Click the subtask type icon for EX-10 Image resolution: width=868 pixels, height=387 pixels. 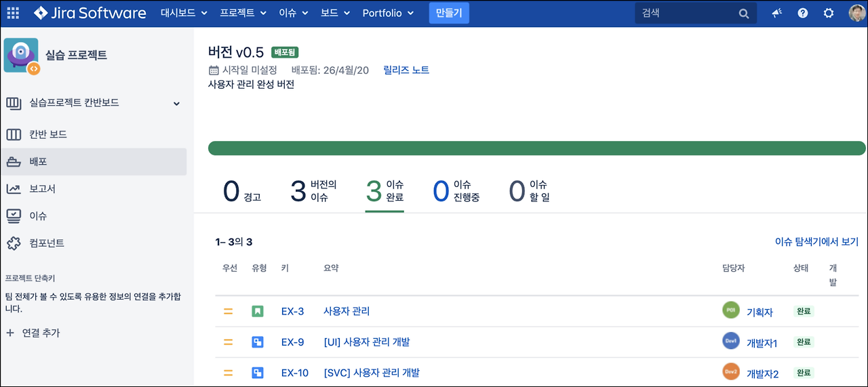click(x=258, y=373)
